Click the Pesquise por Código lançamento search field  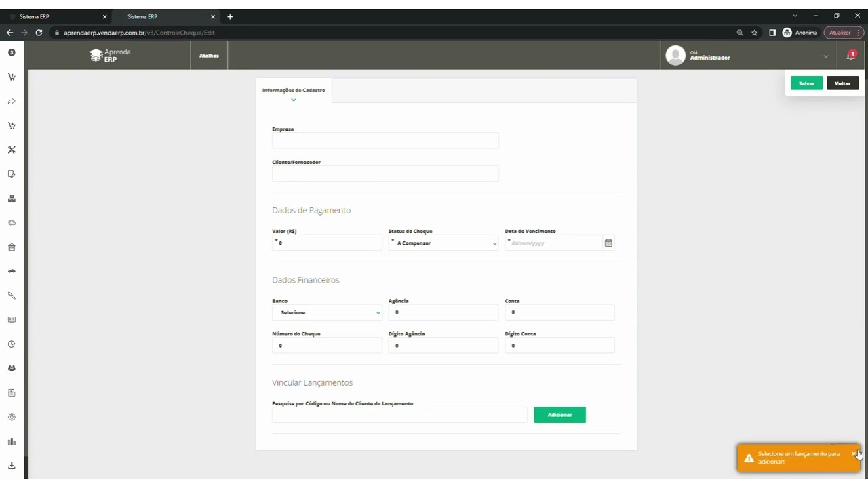pos(399,415)
